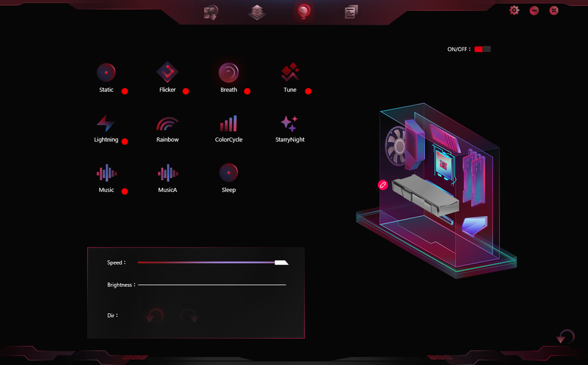Viewport: 588px width, 365px height.
Task: Set direction to counterclockwise arrow
Action: point(155,316)
